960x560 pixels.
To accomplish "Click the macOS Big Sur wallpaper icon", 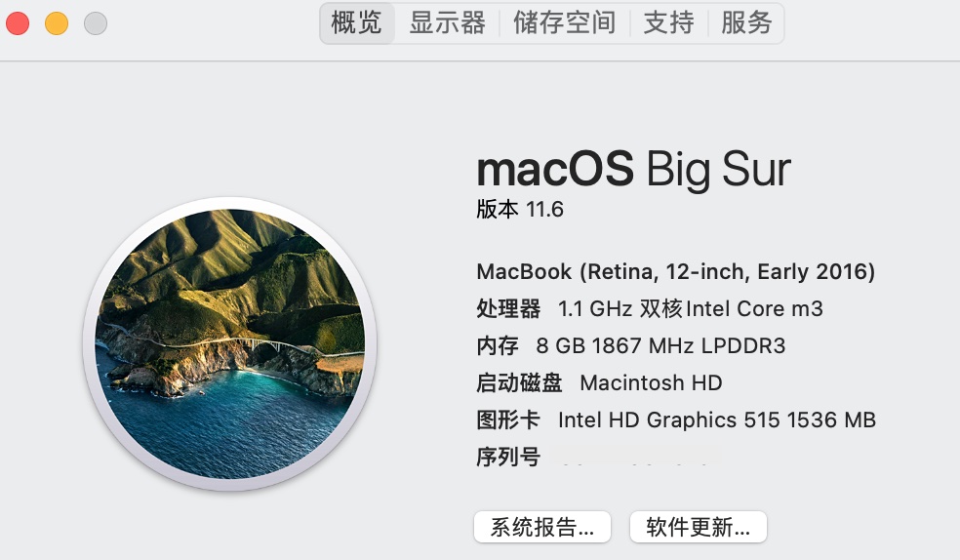I will [230, 343].
